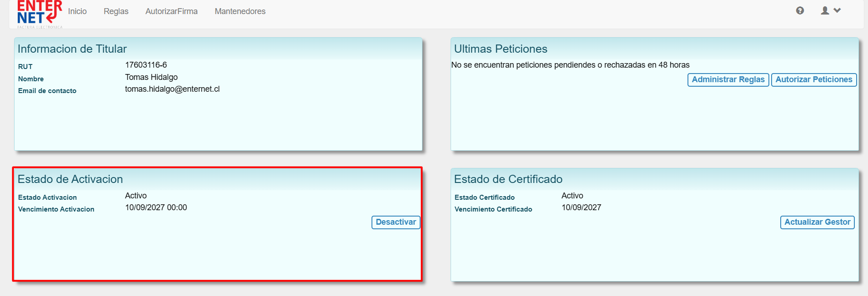Click the Informacion de Titular panel heading
The width and height of the screenshot is (868, 296).
tap(72, 49)
